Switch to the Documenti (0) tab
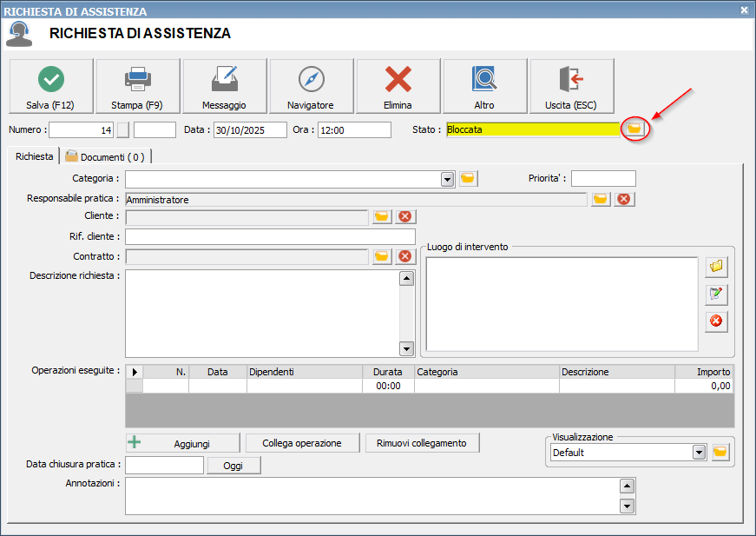This screenshot has width=756, height=536. click(x=108, y=157)
